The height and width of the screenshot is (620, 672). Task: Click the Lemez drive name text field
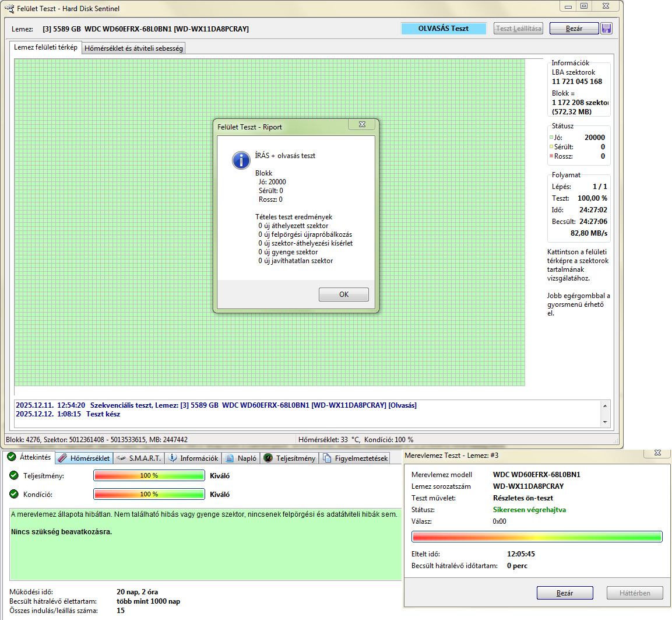(x=146, y=29)
